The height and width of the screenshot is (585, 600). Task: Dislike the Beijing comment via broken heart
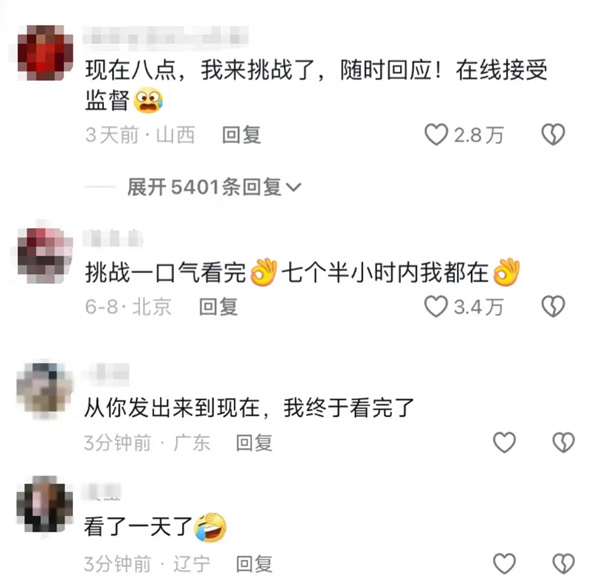(553, 306)
